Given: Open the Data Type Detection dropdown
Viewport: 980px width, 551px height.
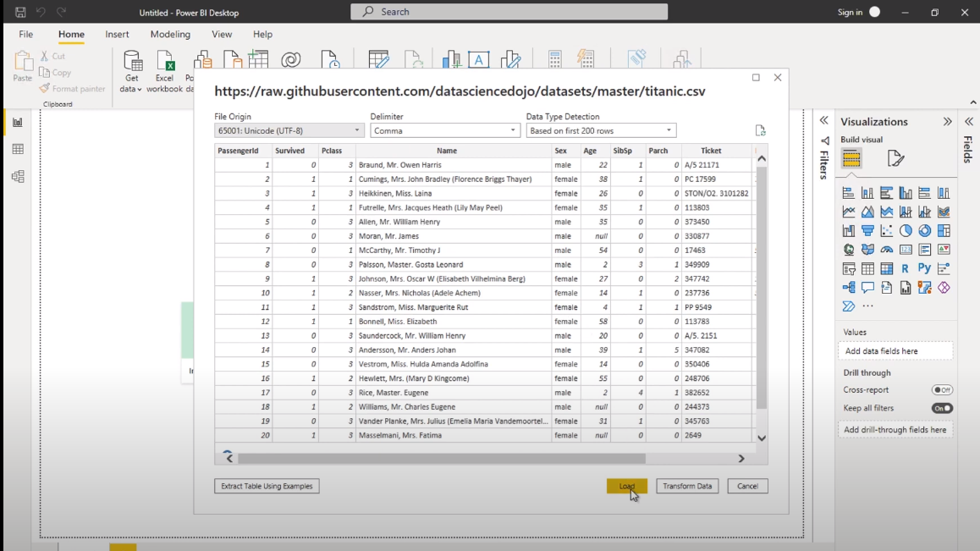Looking at the screenshot, I should [601, 130].
